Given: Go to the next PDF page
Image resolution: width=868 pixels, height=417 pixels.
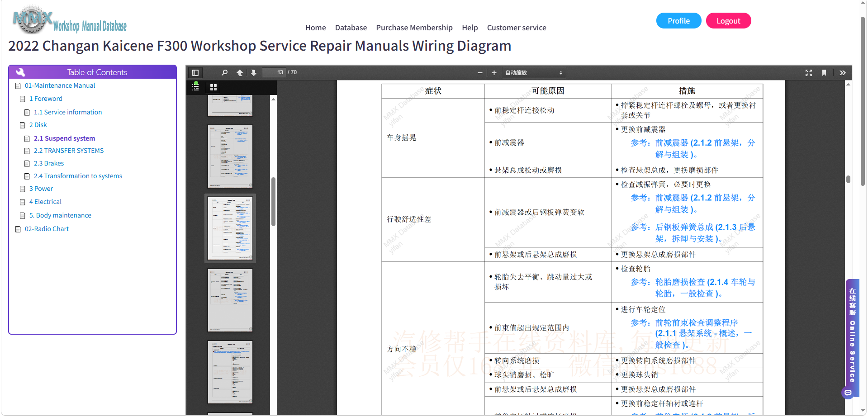Looking at the screenshot, I should (254, 73).
